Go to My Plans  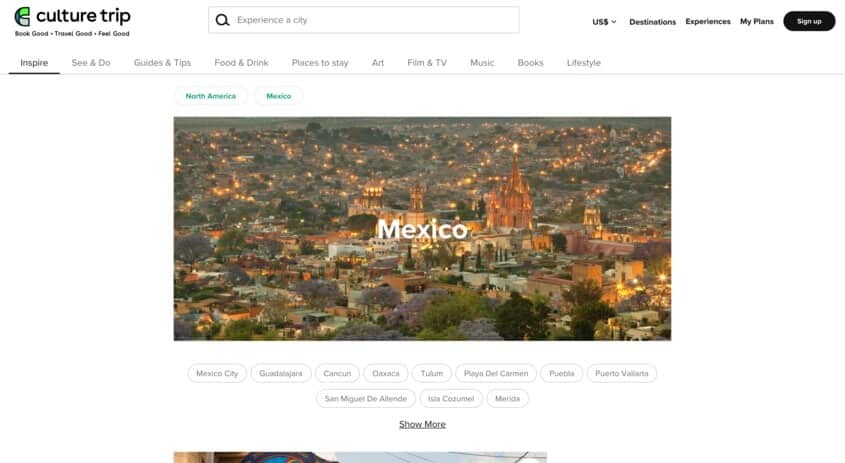click(x=757, y=22)
